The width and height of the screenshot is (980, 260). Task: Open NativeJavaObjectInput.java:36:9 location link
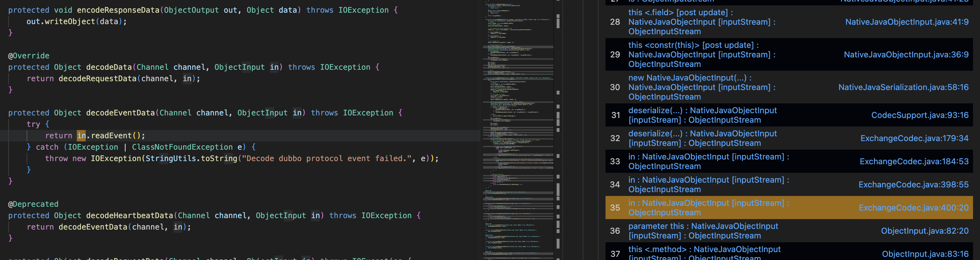[x=906, y=55]
